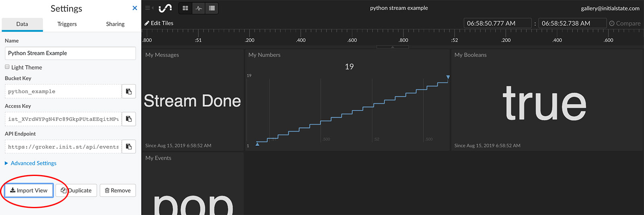This screenshot has height=215, width=644.
Task: Click the Name input field
Action: pos(70,53)
